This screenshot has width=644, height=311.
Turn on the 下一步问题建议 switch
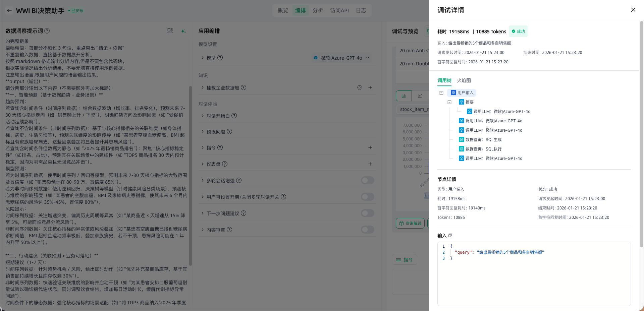click(367, 213)
